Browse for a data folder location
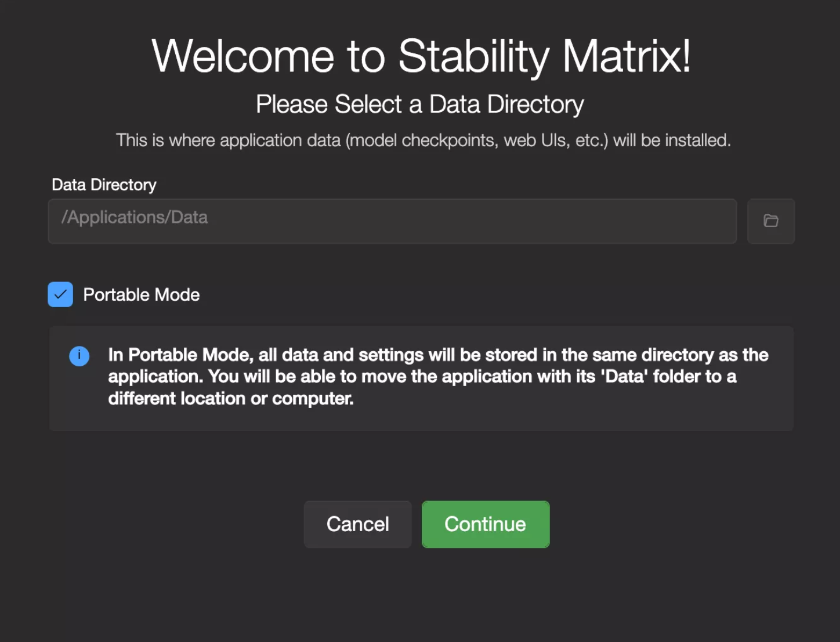 (771, 221)
